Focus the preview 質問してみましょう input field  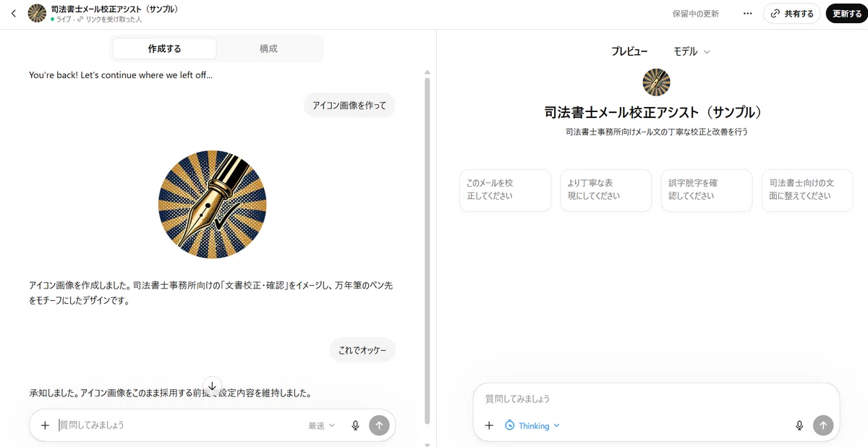tap(655, 399)
